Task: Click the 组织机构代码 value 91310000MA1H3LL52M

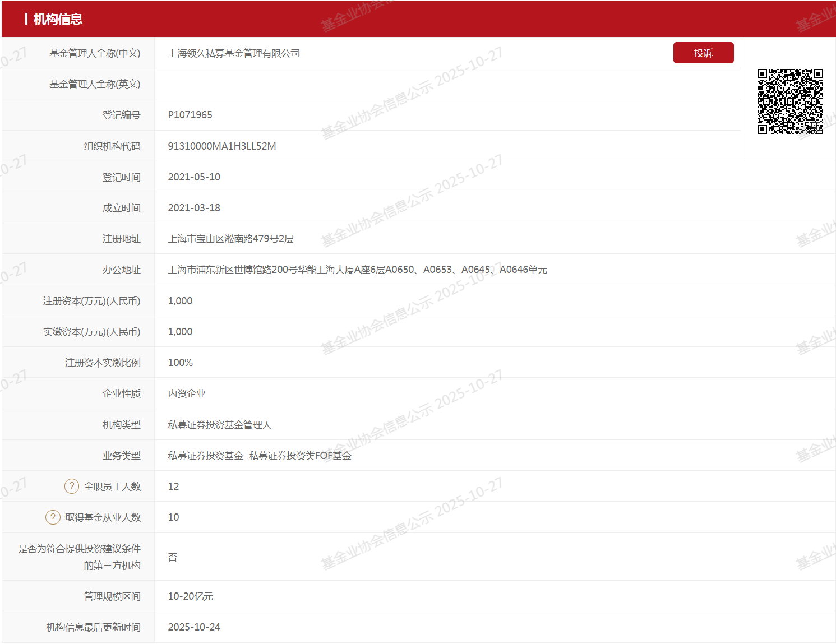Action: pyautogui.click(x=222, y=146)
